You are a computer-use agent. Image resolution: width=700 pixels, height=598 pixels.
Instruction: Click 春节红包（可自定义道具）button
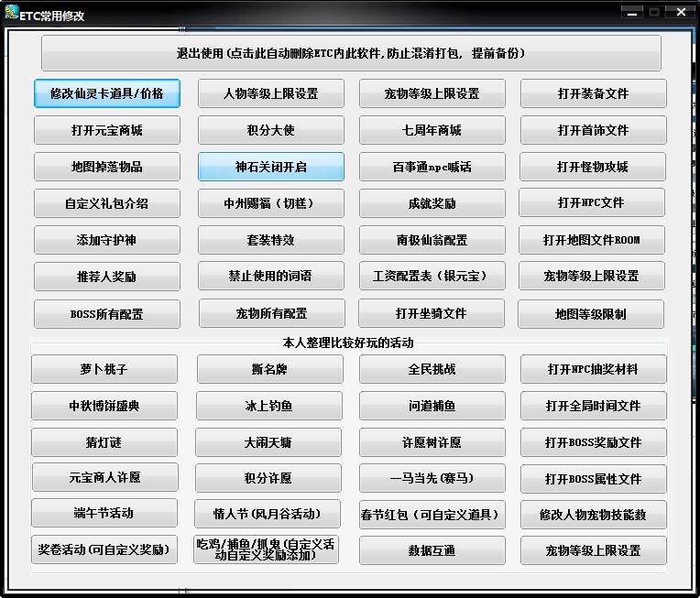coord(432,514)
